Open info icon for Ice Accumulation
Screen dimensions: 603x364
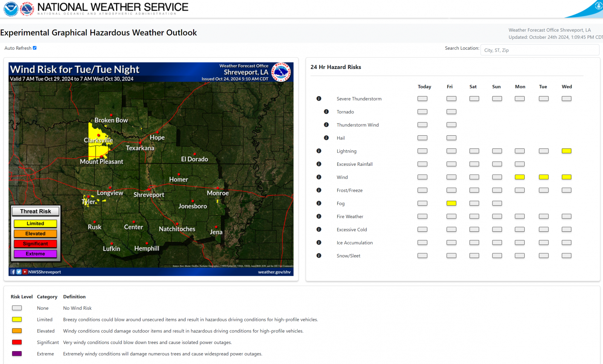pyautogui.click(x=319, y=242)
